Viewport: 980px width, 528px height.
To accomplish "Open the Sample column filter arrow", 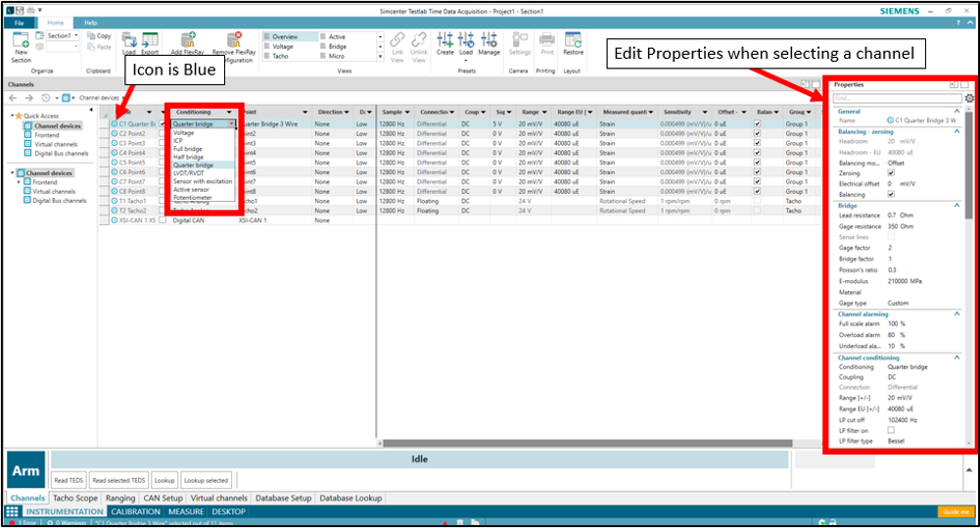I will [x=407, y=112].
